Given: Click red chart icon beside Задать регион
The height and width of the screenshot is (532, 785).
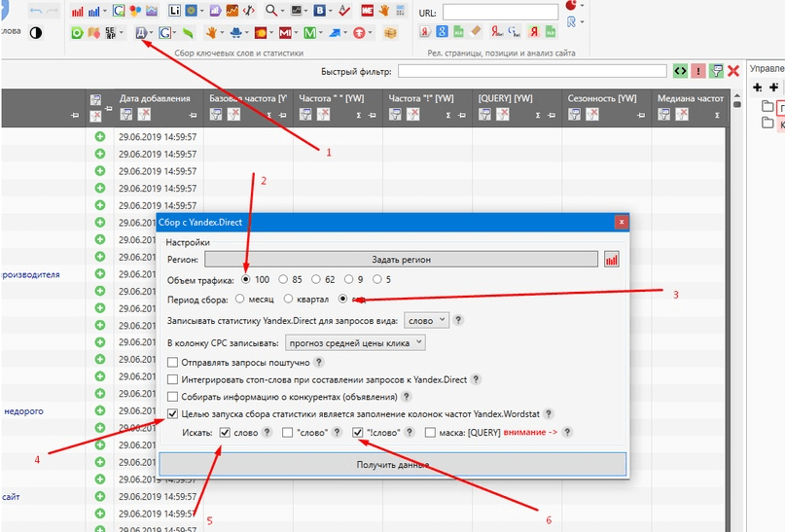Looking at the screenshot, I should coord(611,260).
